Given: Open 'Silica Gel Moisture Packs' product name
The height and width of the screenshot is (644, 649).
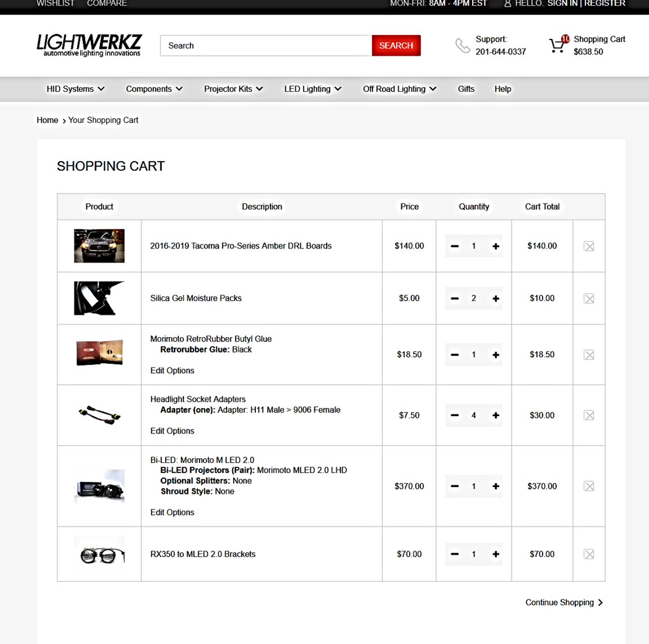Looking at the screenshot, I should 196,298.
